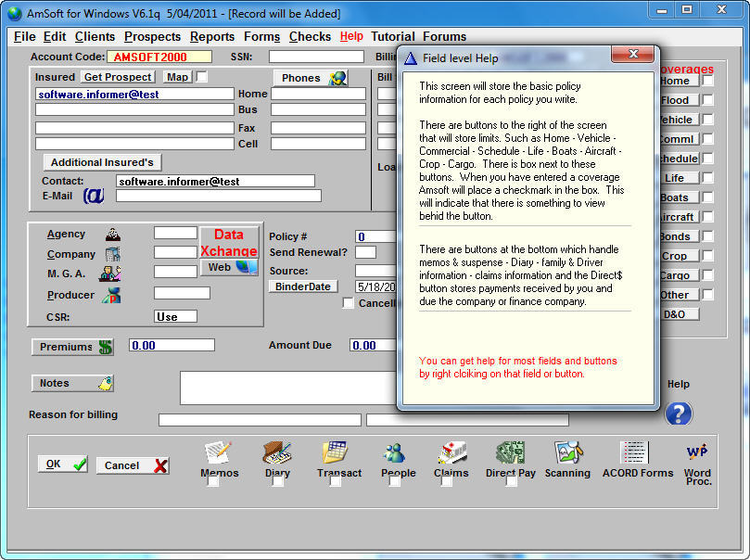Open the Transact calendar icon

336,452
